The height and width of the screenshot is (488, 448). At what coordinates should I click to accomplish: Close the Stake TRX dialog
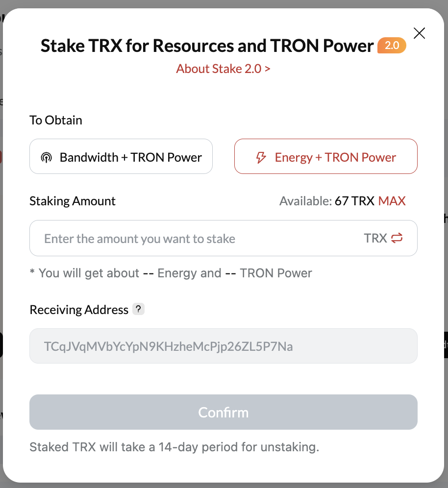click(x=419, y=33)
